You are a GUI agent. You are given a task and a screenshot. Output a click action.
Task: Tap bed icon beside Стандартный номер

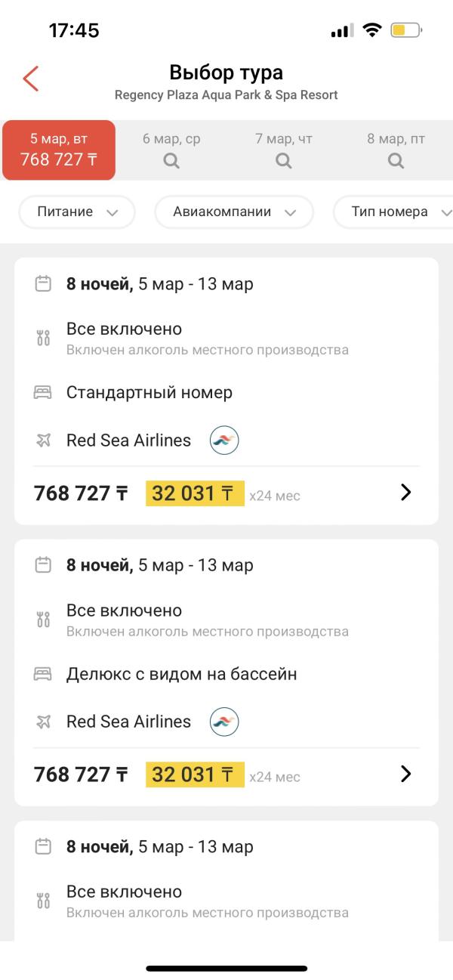[43, 393]
